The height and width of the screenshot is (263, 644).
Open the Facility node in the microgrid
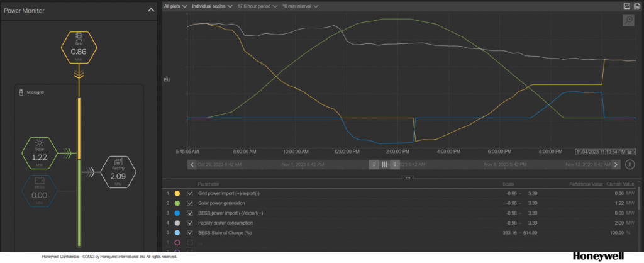pyautogui.click(x=118, y=172)
